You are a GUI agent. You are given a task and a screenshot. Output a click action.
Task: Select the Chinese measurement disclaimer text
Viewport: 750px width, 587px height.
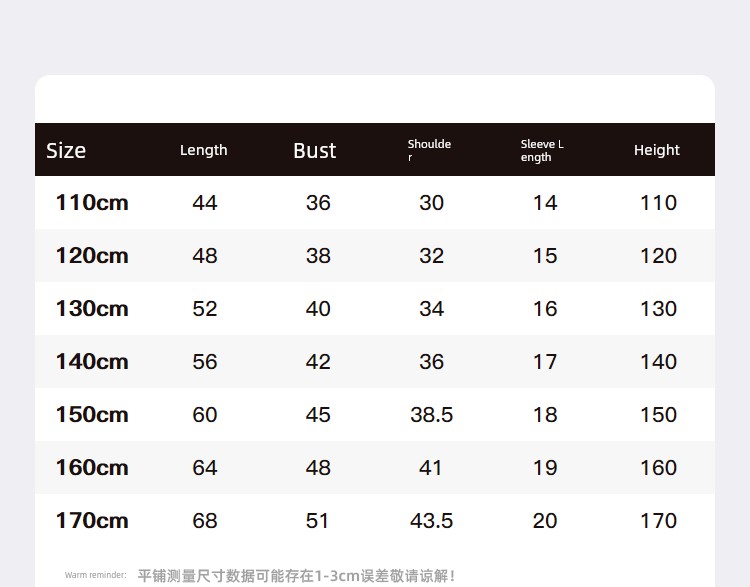pos(296,576)
